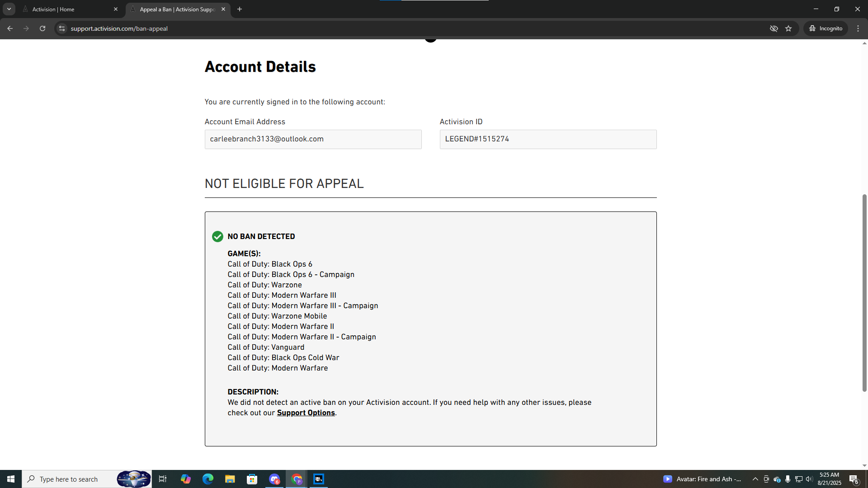Open File Explorer from taskbar
Viewport: 868px width, 488px height.
click(230, 479)
